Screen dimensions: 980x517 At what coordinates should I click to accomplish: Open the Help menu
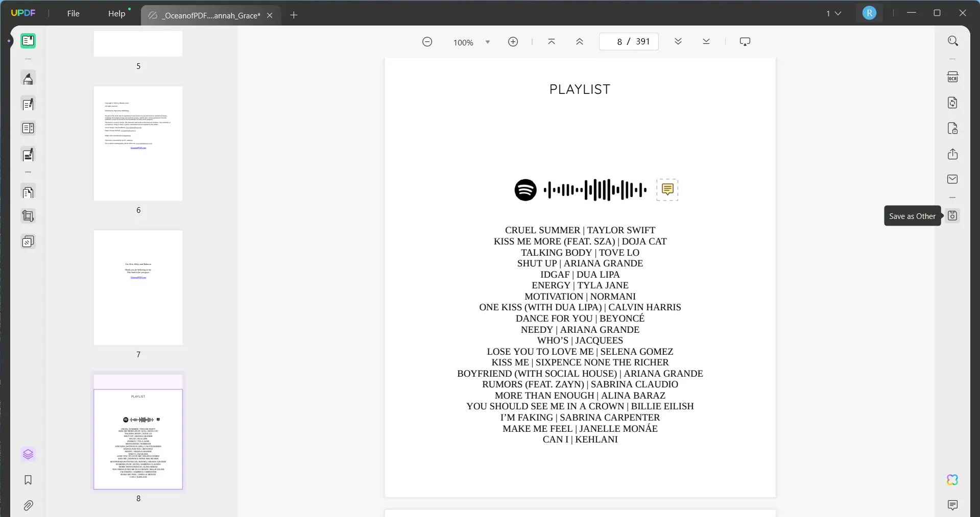tap(116, 13)
